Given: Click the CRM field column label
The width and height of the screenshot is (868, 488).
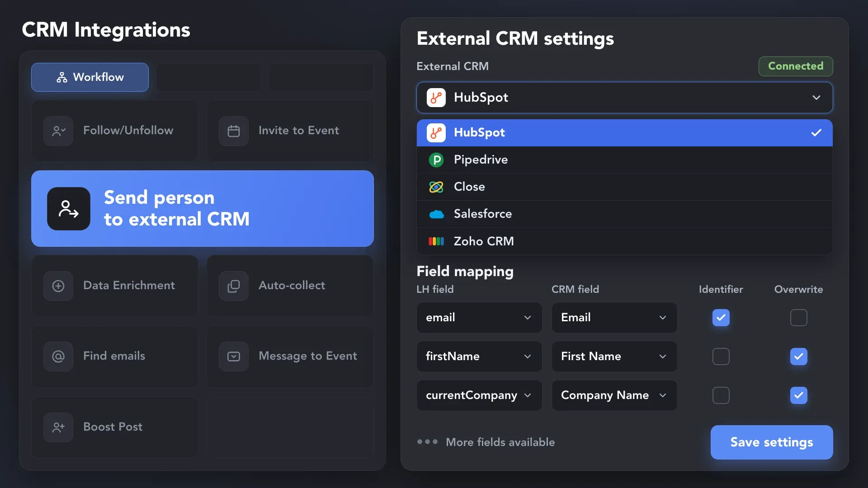Looking at the screenshot, I should point(575,289).
